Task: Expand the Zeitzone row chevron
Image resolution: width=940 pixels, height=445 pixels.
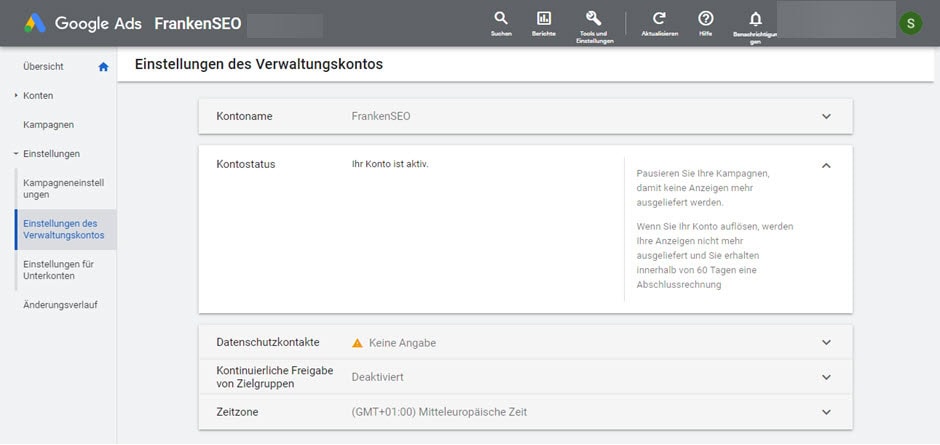Action: 826,412
